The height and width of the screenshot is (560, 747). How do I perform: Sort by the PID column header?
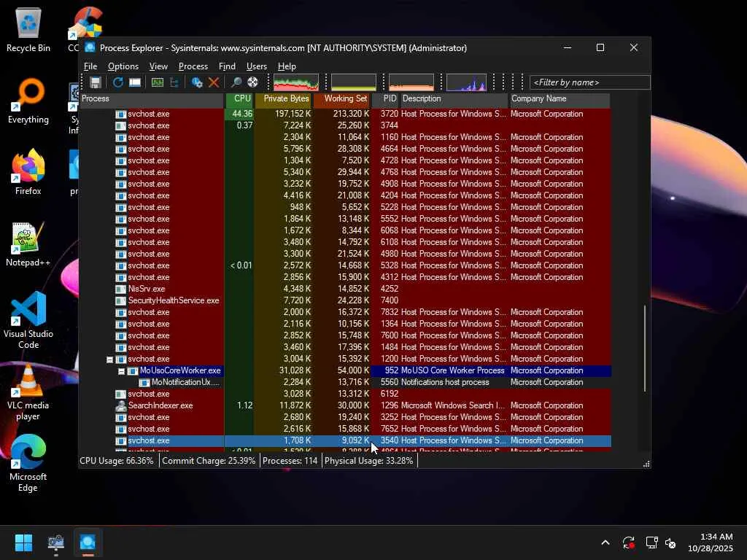pyautogui.click(x=387, y=99)
